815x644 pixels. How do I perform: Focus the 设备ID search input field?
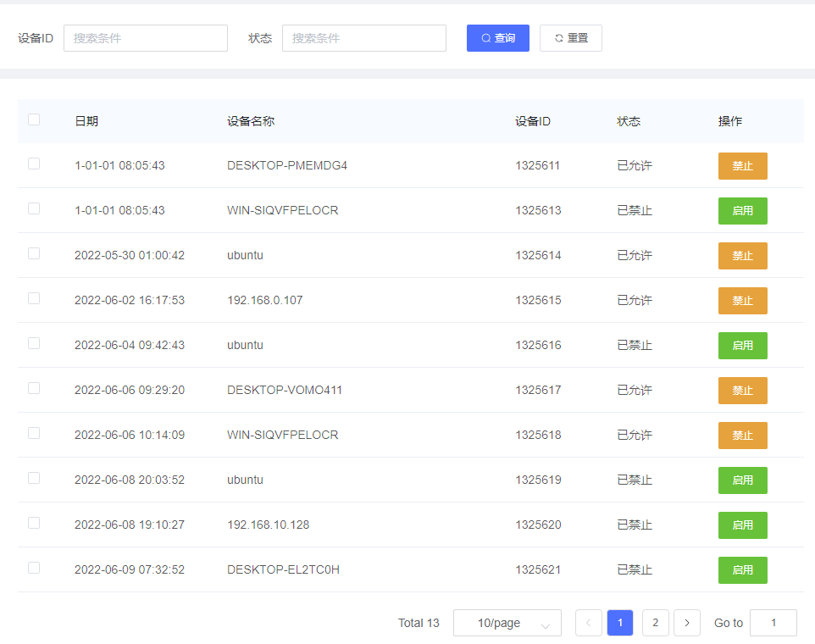(146, 38)
